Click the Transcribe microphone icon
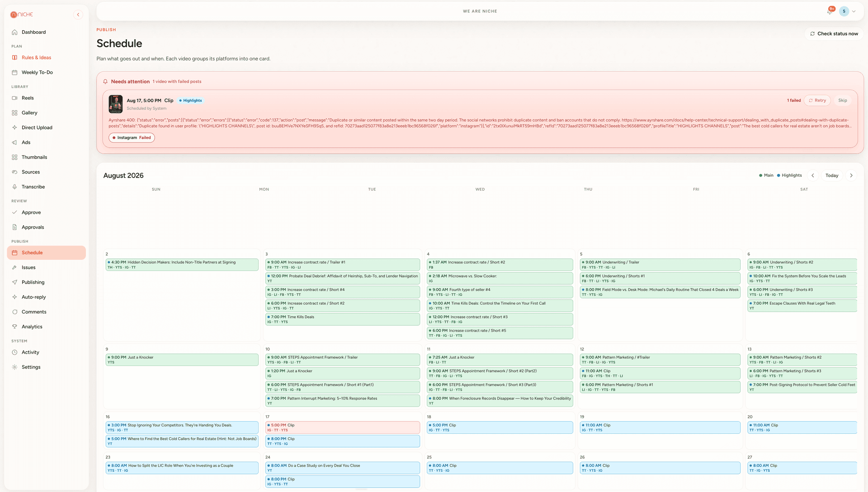The height and width of the screenshot is (492, 868). click(x=14, y=187)
